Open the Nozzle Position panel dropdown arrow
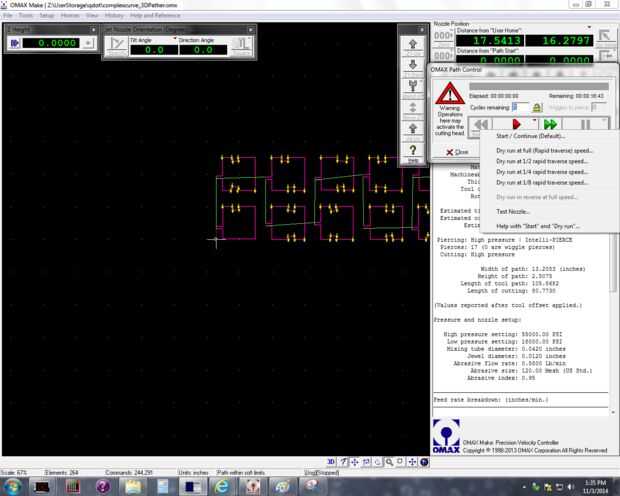Image resolution: width=620 pixels, height=496 pixels. (589, 27)
